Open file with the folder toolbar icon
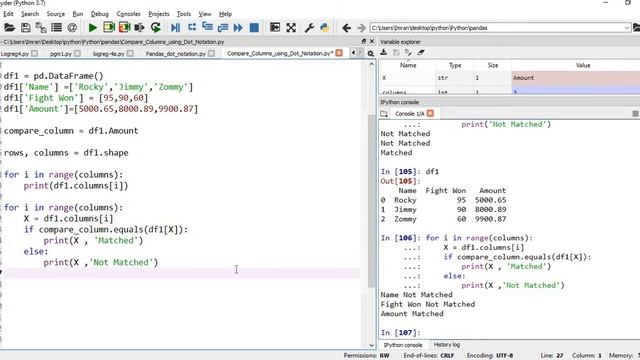 [x=9, y=28]
